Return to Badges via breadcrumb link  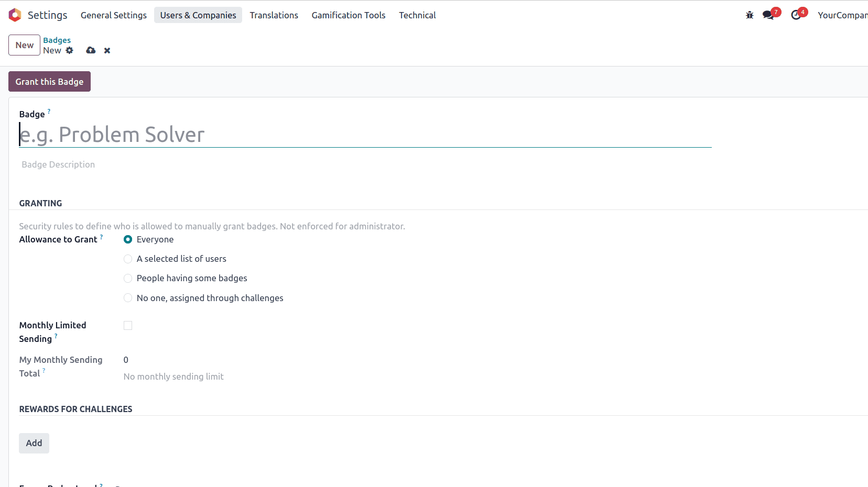point(57,40)
